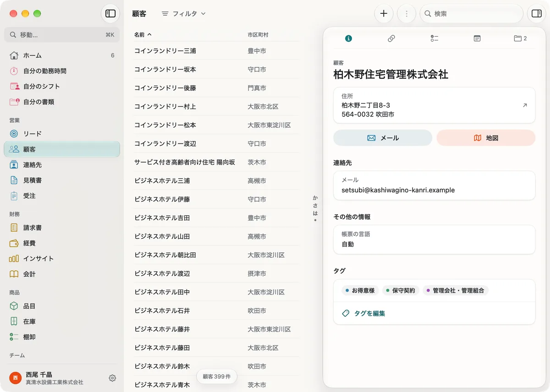550x392 pixels.
Task: Open 品目 in the sidebar
Action: coord(62,306)
